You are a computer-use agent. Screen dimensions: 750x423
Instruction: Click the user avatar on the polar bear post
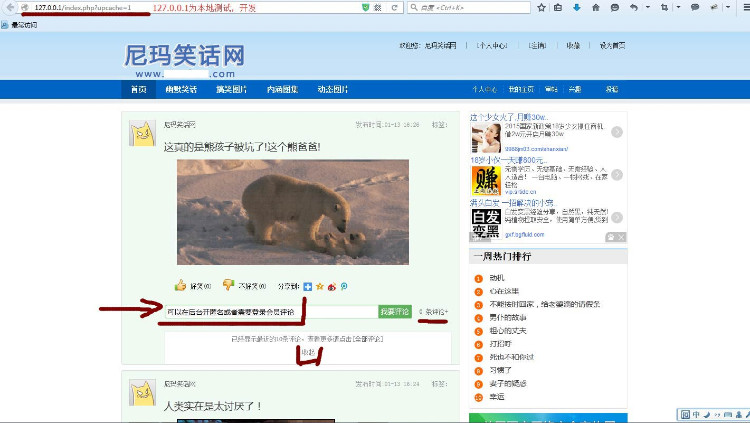click(x=143, y=133)
